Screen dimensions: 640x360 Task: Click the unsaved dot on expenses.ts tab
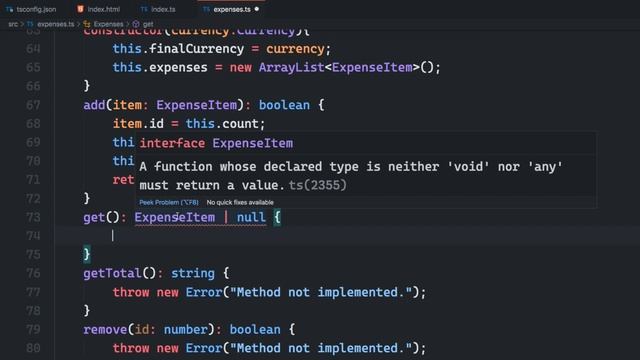257,9
